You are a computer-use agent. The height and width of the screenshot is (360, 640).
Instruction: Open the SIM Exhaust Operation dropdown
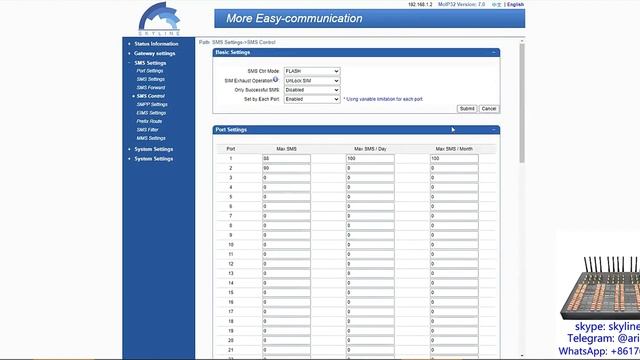tap(312, 80)
